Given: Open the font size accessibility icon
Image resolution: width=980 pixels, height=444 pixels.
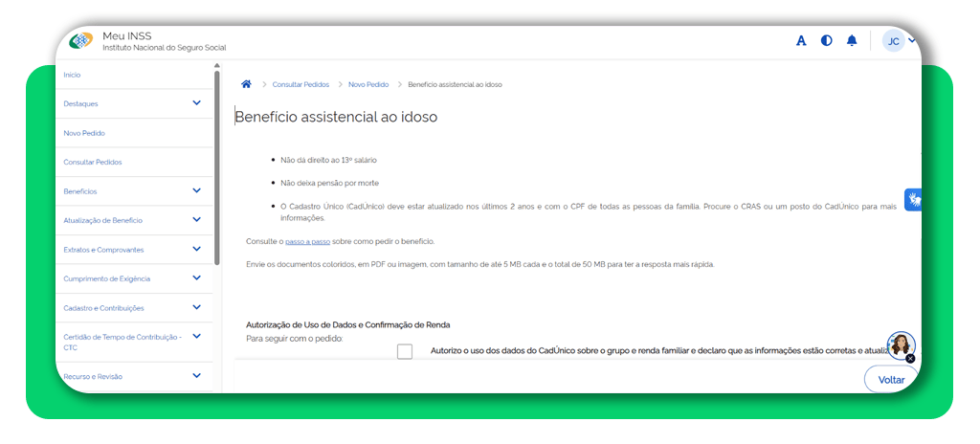Looking at the screenshot, I should click(801, 41).
